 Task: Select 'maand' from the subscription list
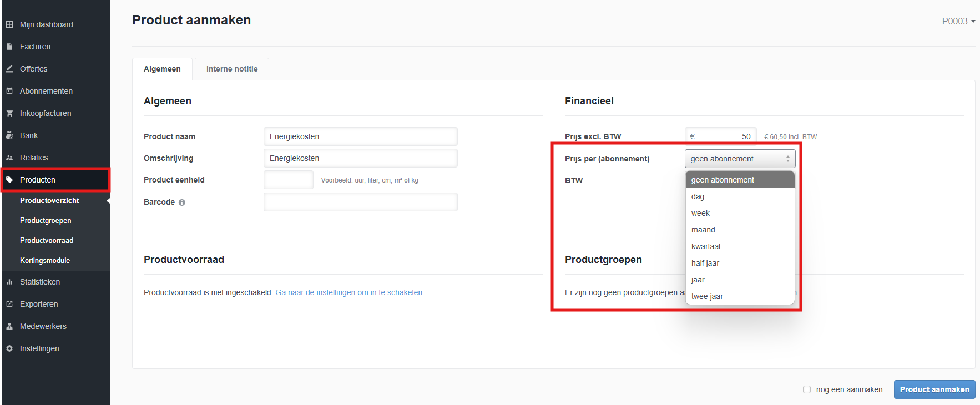coord(703,230)
